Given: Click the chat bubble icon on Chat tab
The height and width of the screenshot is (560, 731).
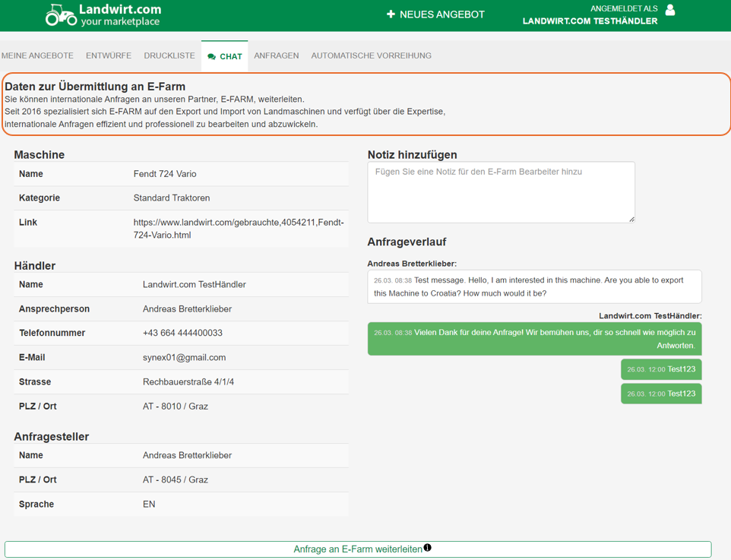Looking at the screenshot, I should (212, 56).
